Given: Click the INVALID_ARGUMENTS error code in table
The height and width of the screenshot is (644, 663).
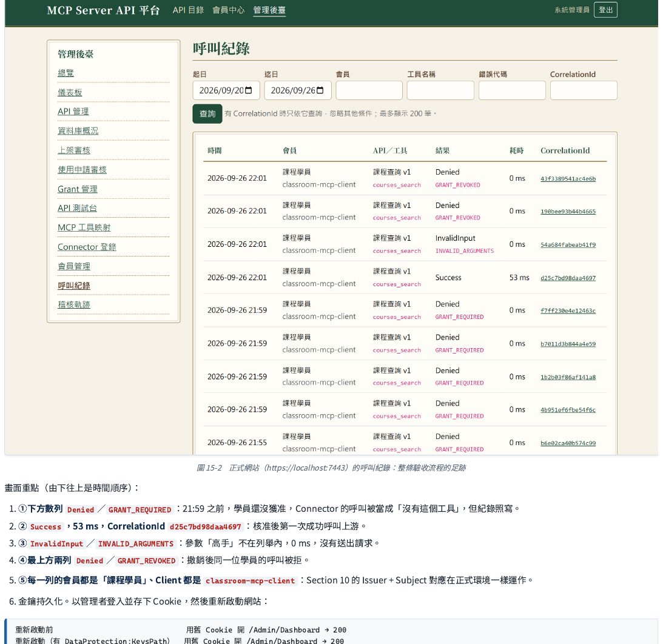Looking at the screenshot, I should coord(464,251).
